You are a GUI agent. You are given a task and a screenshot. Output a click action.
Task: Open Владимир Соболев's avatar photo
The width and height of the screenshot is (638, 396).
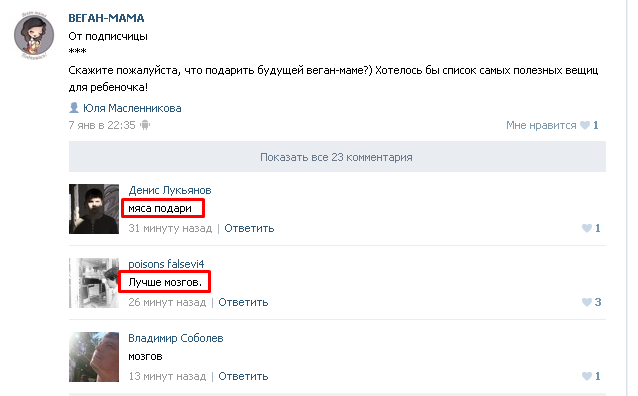click(94, 357)
